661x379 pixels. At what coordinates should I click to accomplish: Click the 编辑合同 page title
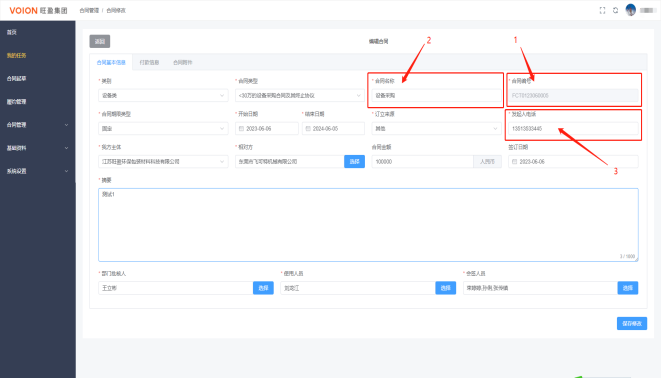[x=379, y=41]
